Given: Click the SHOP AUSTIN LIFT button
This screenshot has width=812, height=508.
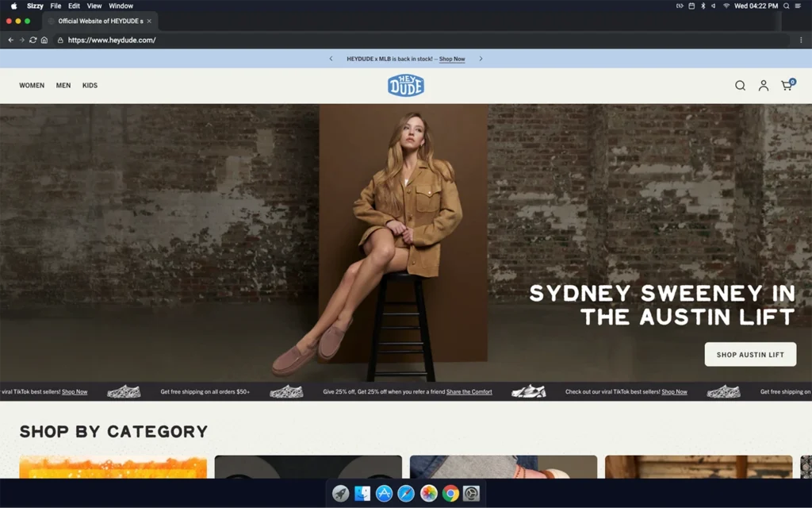Looking at the screenshot, I should (x=750, y=355).
